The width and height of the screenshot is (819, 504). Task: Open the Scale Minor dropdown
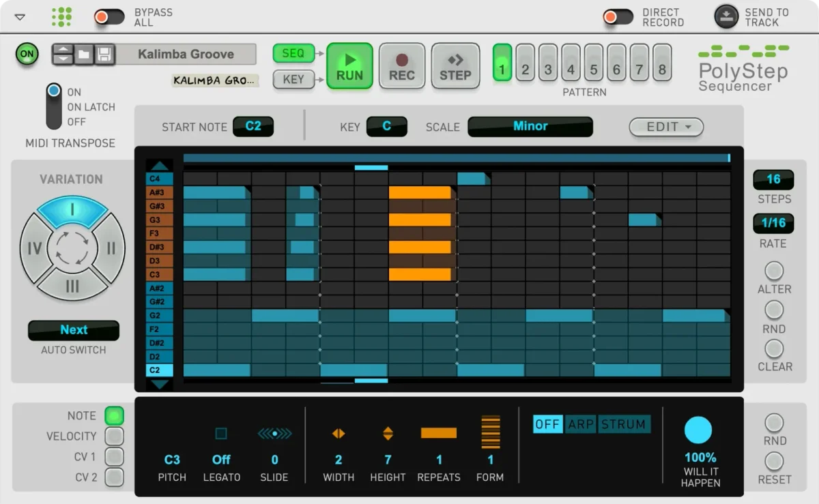click(x=530, y=126)
